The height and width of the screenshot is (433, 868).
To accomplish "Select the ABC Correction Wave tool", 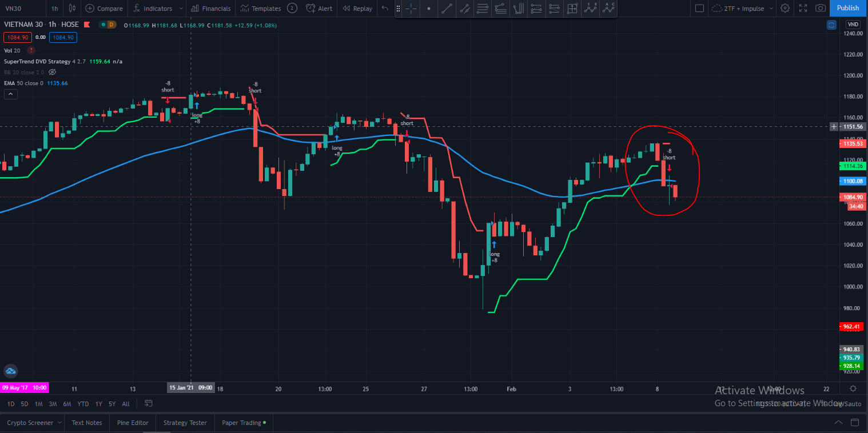I will [x=608, y=9].
